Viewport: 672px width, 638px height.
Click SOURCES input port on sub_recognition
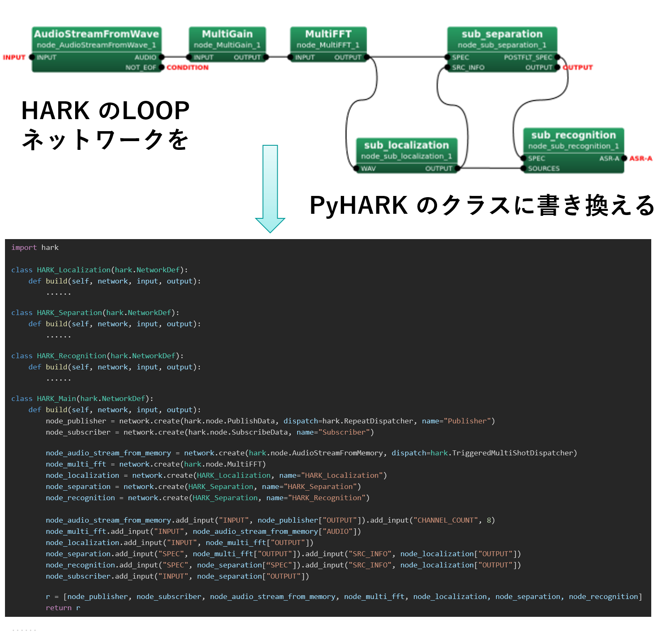click(523, 169)
